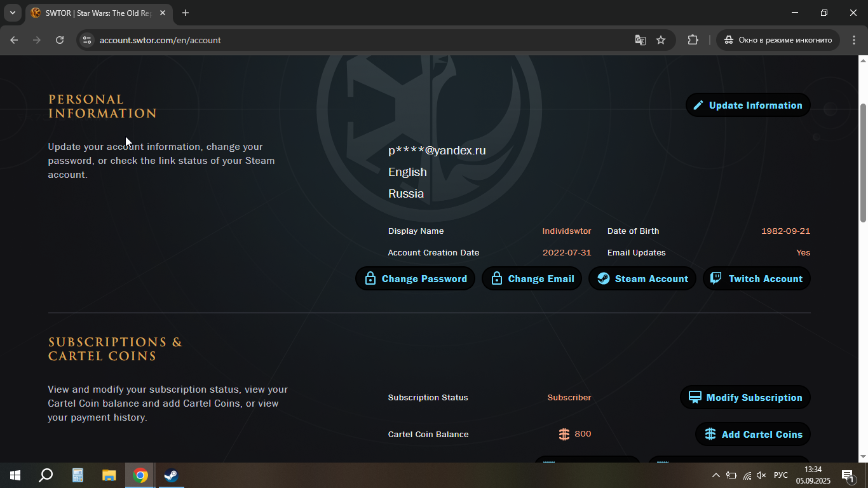Reload the current page
This screenshot has width=868, height=488.
point(60,40)
